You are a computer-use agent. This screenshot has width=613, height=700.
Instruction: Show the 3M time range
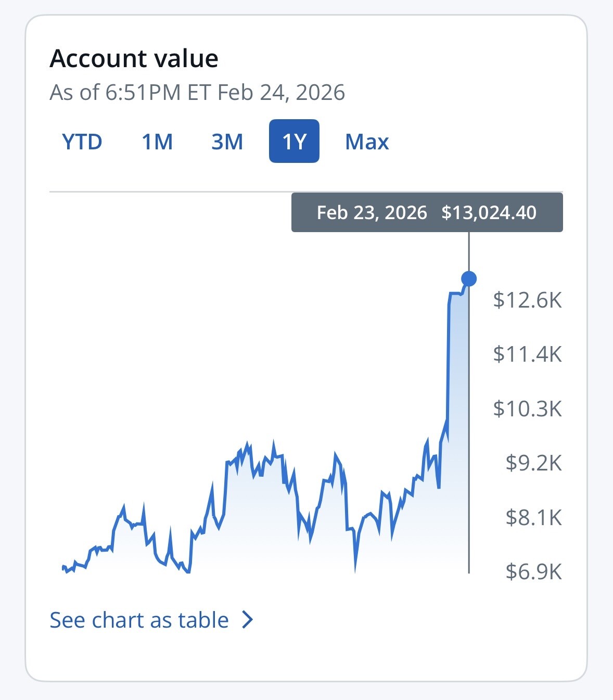pyautogui.click(x=227, y=142)
